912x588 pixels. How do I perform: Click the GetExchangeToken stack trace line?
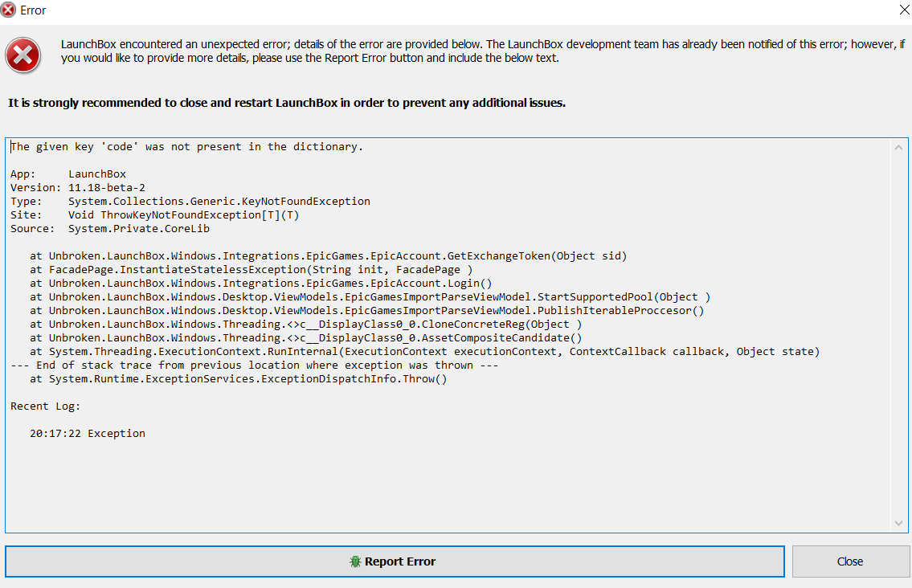pyautogui.click(x=329, y=256)
